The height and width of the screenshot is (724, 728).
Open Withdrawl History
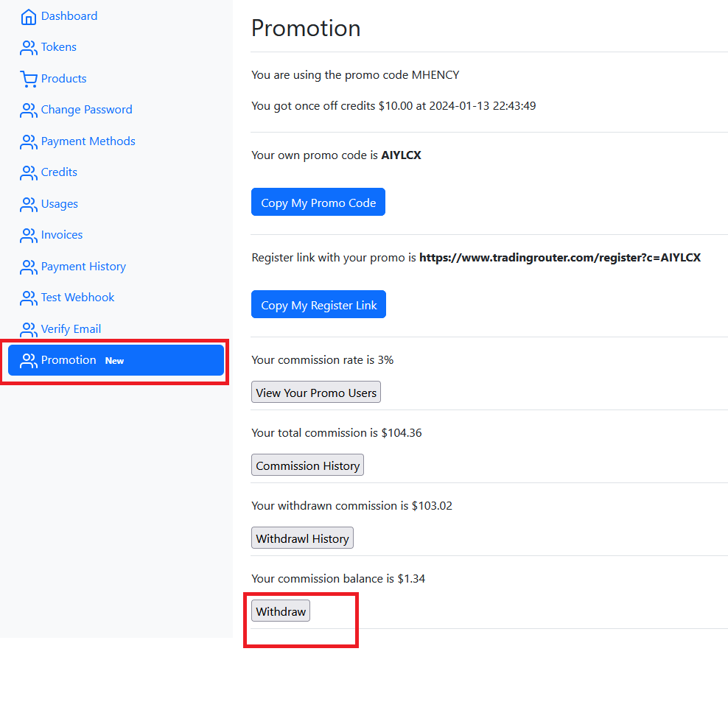(x=302, y=538)
